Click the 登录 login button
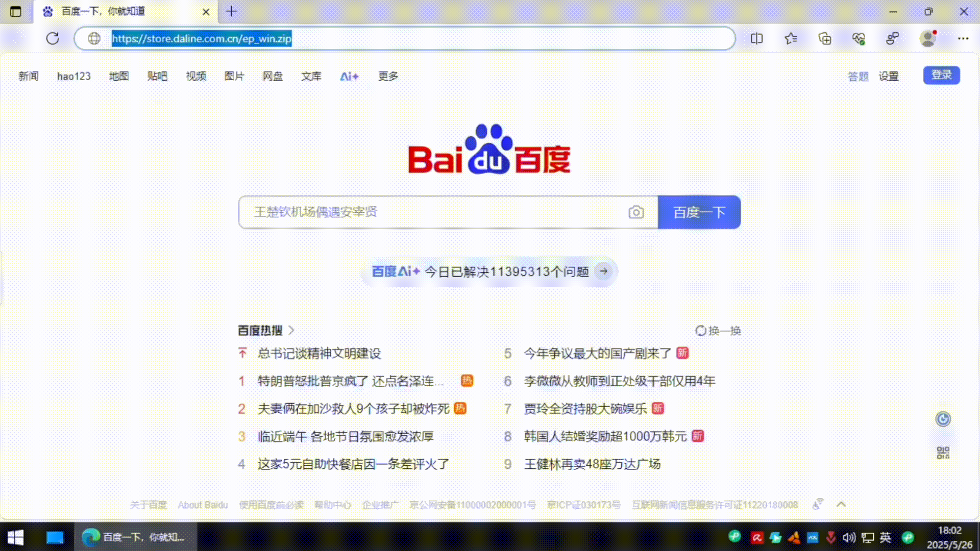Screen dimensions: 980x551 click(x=941, y=75)
